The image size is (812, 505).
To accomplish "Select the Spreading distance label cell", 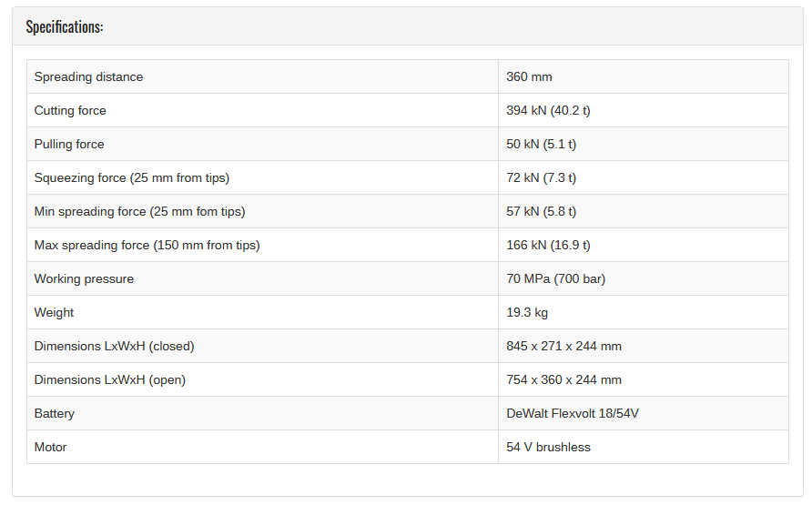I will pyautogui.click(x=262, y=76).
